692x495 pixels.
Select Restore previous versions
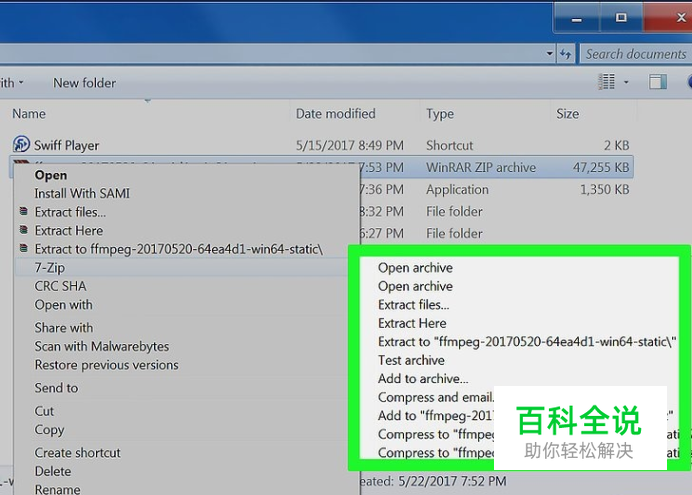point(106,365)
